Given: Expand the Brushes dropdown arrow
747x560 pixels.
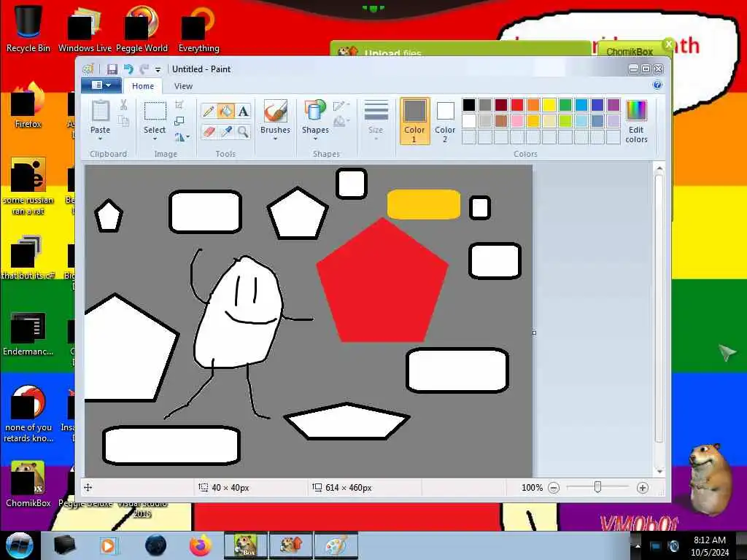Looking at the screenshot, I should [x=275, y=139].
